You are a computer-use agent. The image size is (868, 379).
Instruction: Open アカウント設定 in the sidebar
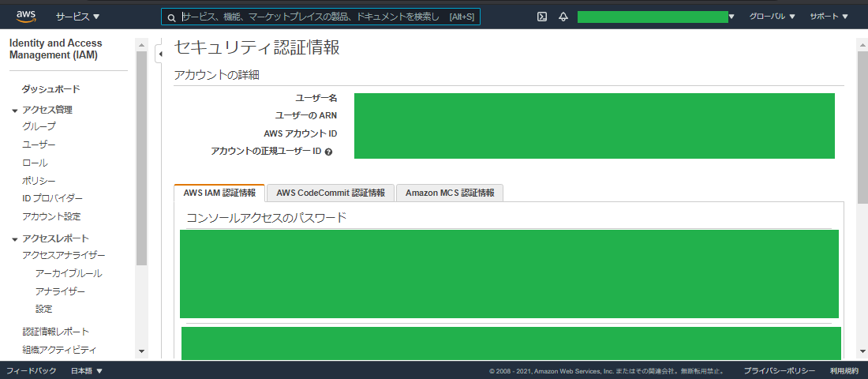tap(51, 216)
